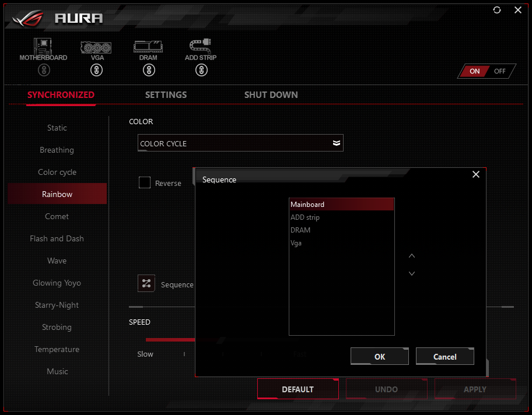Open the Sequence shuffle icon
This screenshot has height=415, width=532.
click(146, 283)
